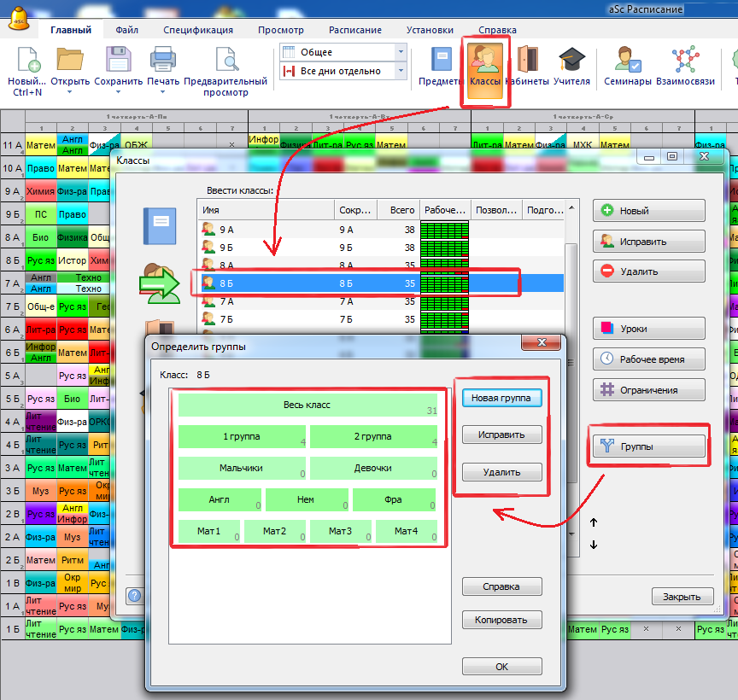Select the Весь класс group bar
This screenshot has width=738, height=700.
tap(307, 405)
